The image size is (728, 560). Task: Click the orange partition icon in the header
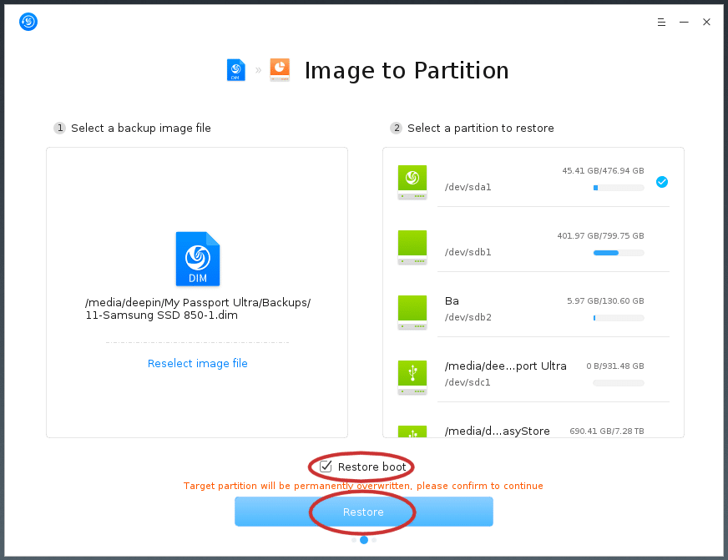tap(280, 70)
